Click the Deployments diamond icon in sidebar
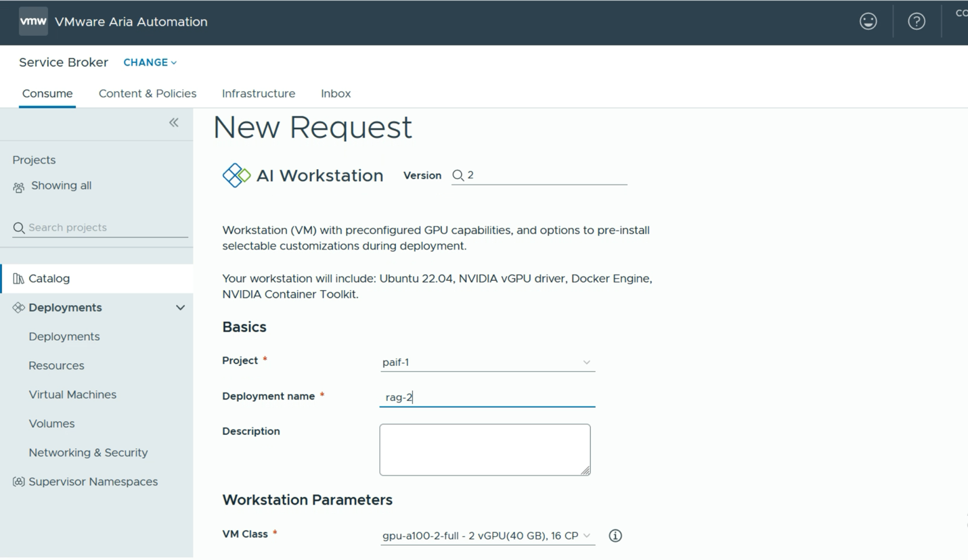968x560 pixels. 18,308
